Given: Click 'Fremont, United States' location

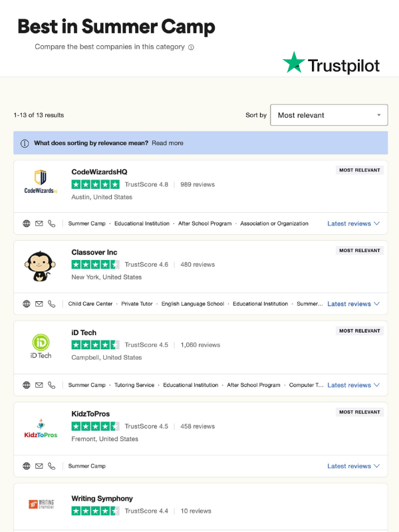Looking at the screenshot, I should [x=105, y=439].
